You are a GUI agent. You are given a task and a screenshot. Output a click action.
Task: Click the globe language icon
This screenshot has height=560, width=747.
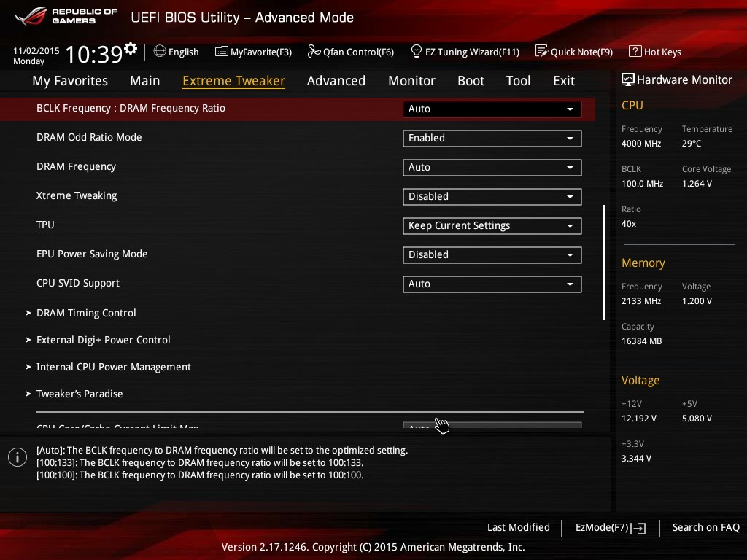pyautogui.click(x=160, y=51)
